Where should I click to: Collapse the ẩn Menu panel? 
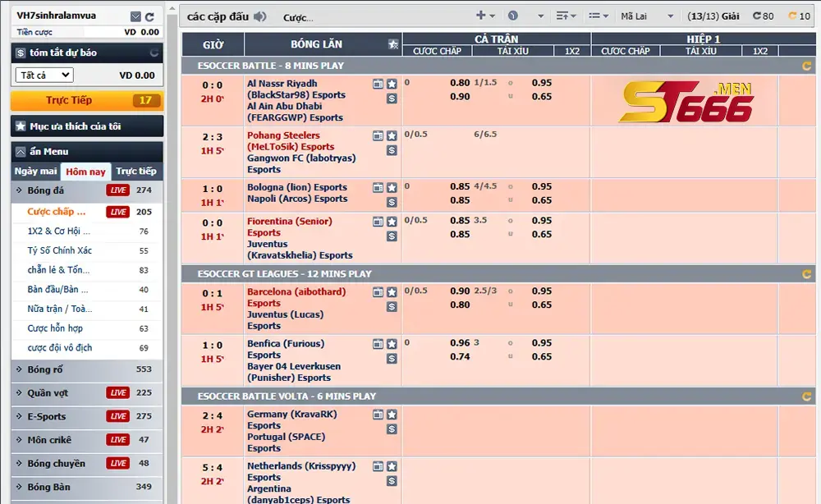[21, 152]
